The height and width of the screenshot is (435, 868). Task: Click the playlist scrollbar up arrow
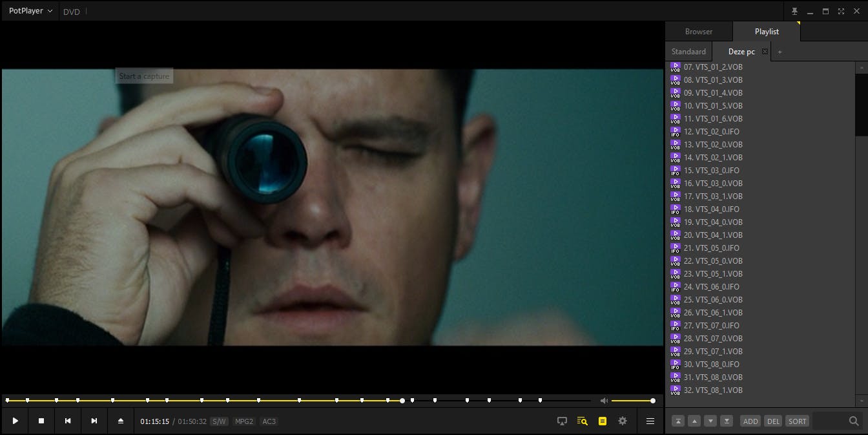(862, 67)
